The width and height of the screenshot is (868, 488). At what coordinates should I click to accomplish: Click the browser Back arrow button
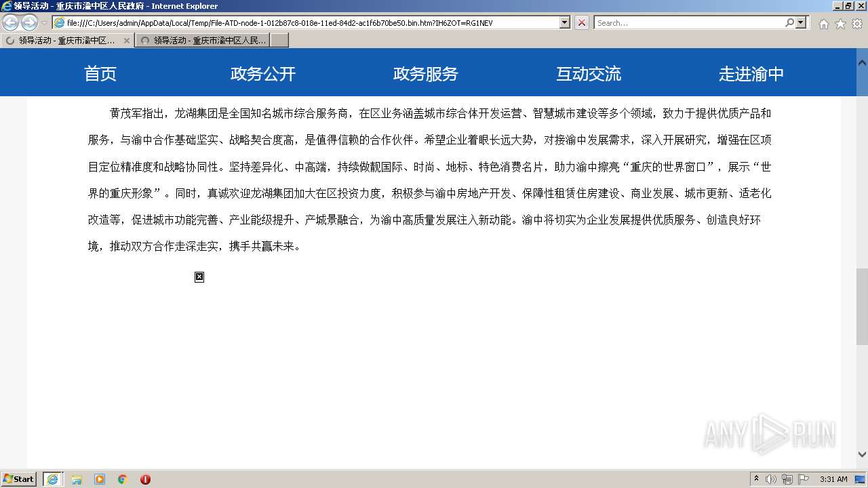coord(10,22)
